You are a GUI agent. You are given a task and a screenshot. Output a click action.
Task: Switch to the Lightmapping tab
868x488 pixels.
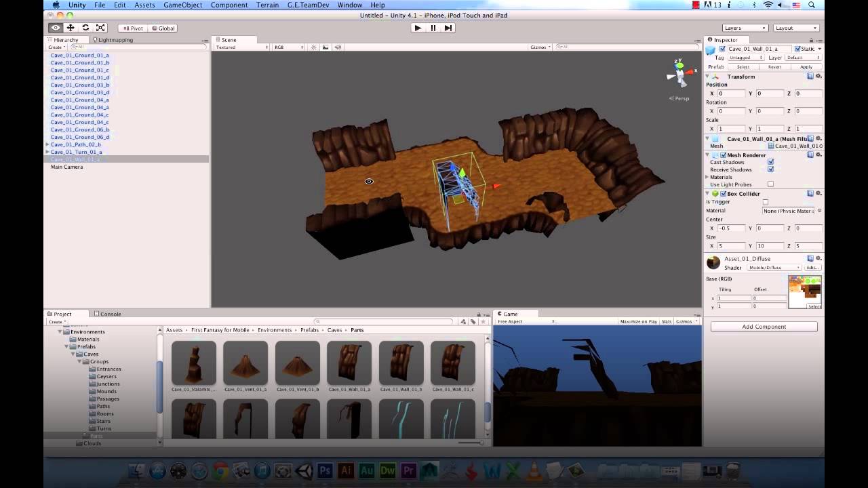coord(113,40)
